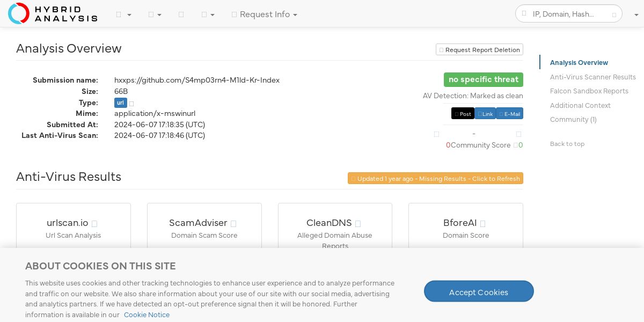Click the search icon in the search box

point(614,14)
